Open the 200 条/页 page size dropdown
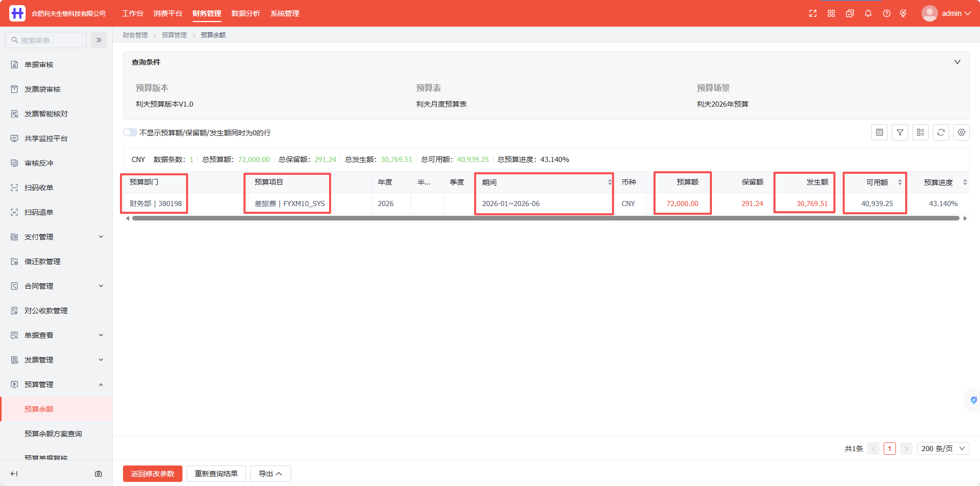This screenshot has height=486, width=980. point(943,449)
